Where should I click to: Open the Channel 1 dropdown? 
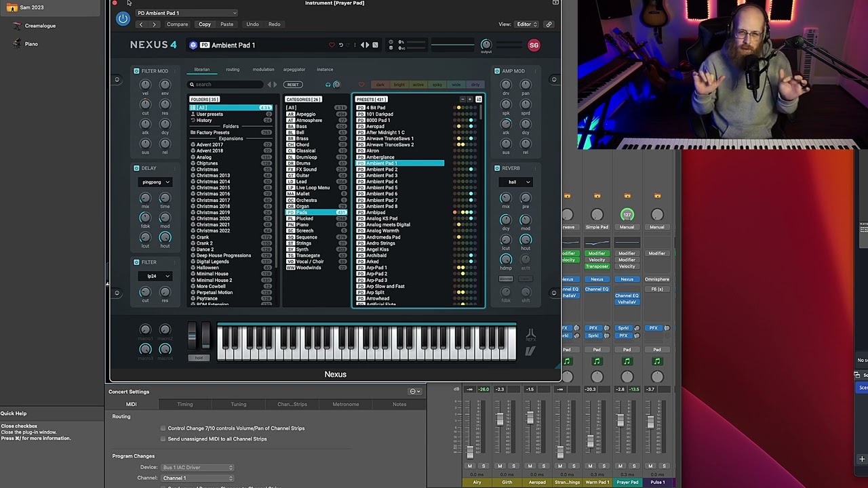197,479
